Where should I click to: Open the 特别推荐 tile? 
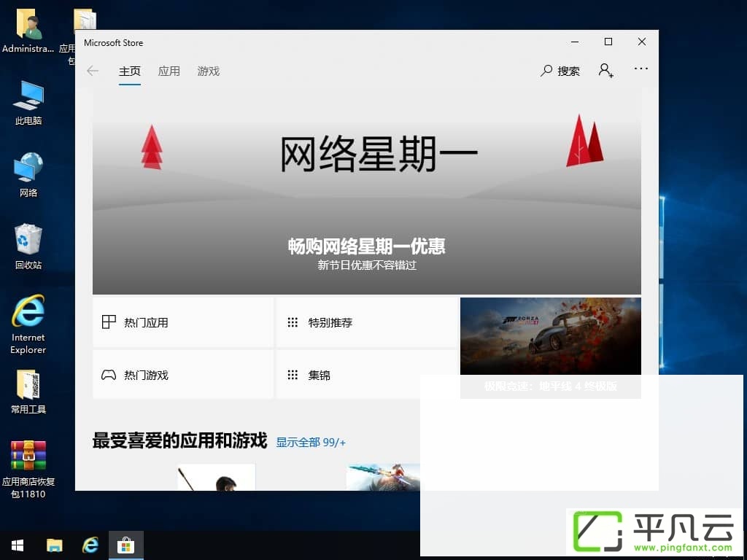(366, 322)
